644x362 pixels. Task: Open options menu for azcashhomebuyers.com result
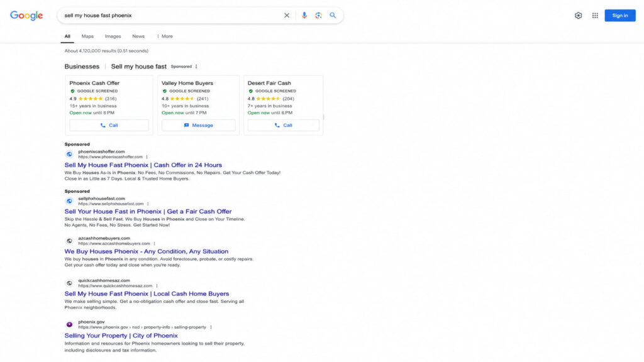(x=155, y=243)
